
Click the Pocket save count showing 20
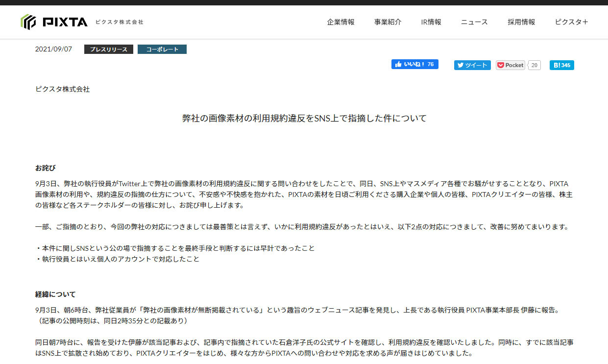point(534,65)
